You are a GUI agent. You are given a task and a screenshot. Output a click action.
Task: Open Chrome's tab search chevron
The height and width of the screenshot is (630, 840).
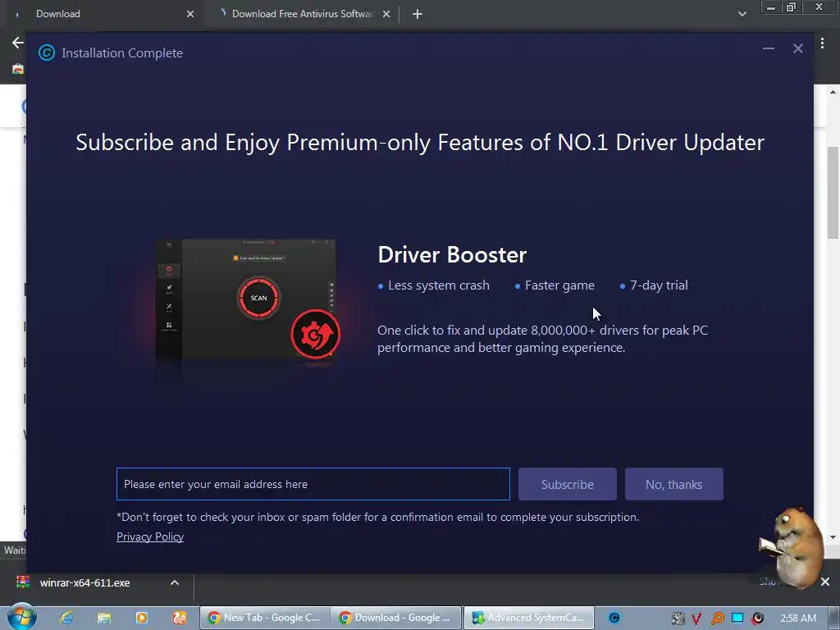[742, 14]
